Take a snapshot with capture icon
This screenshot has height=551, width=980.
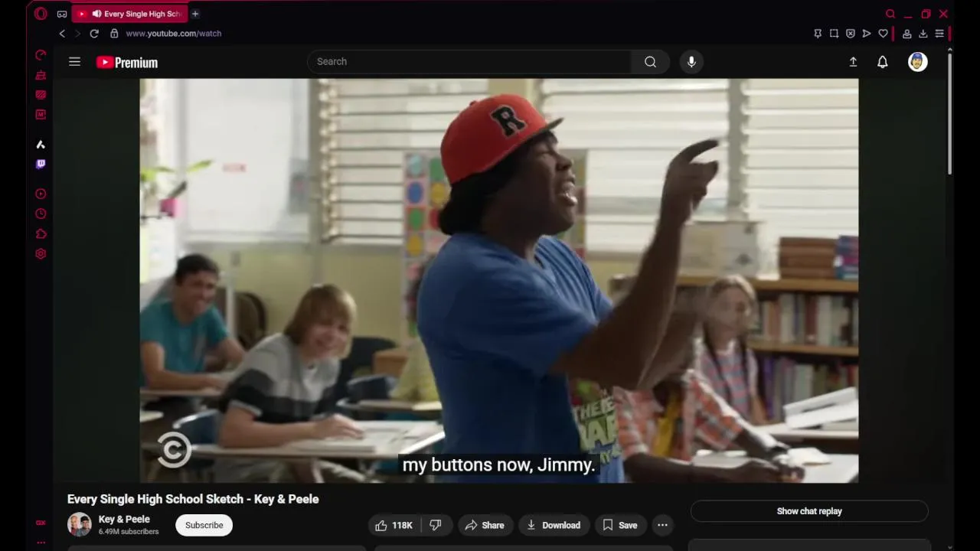pyautogui.click(x=834, y=34)
